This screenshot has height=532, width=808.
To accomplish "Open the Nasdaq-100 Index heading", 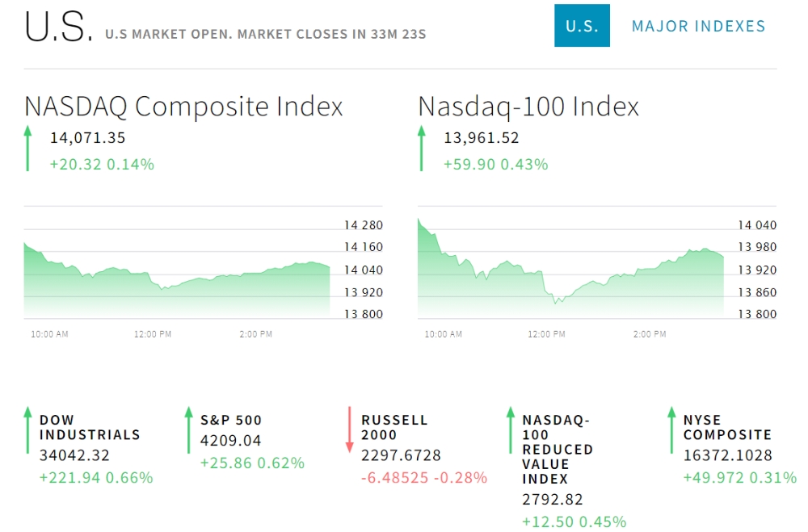I will click(x=528, y=107).
